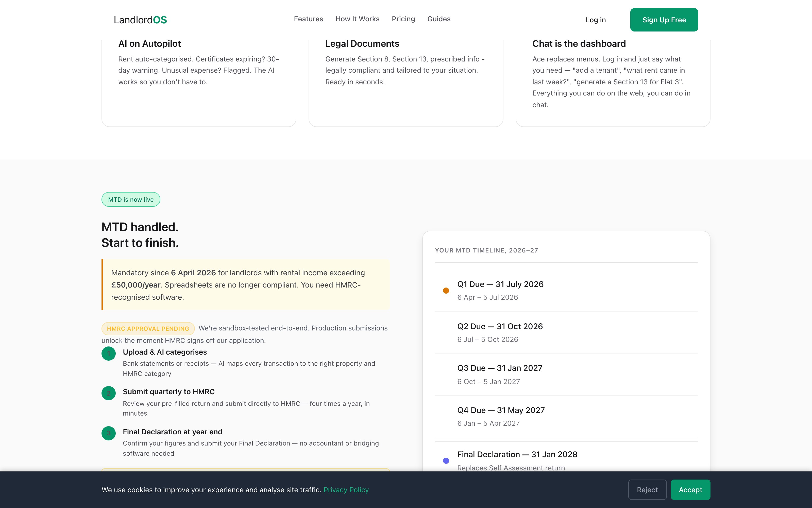Image resolution: width=812 pixels, height=508 pixels.
Task: Accept cookies in the banner
Action: pos(690,490)
